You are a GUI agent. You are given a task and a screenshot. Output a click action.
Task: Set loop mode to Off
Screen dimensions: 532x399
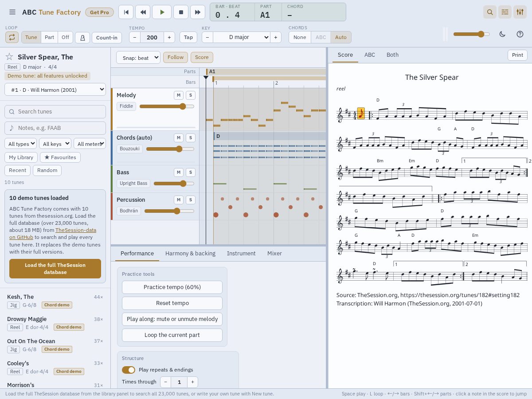point(65,37)
